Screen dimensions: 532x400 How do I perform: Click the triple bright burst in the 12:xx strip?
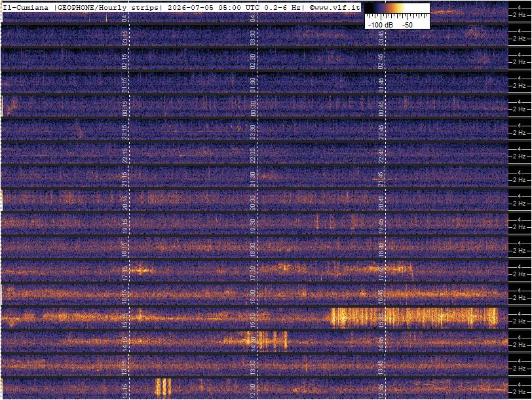tap(163, 388)
